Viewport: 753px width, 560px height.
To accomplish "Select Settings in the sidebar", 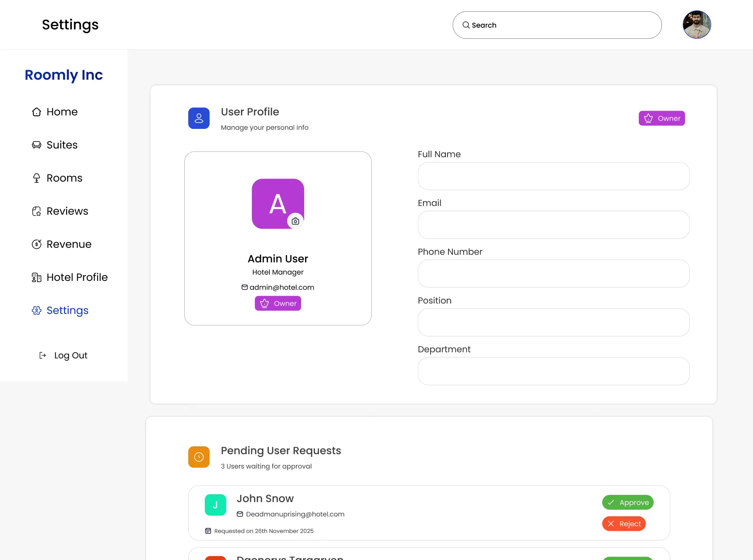I will tap(60, 310).
